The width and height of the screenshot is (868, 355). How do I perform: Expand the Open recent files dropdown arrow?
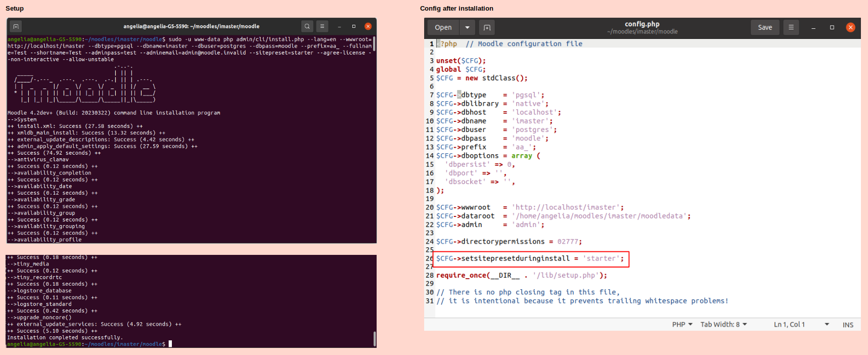pos(467,27)
